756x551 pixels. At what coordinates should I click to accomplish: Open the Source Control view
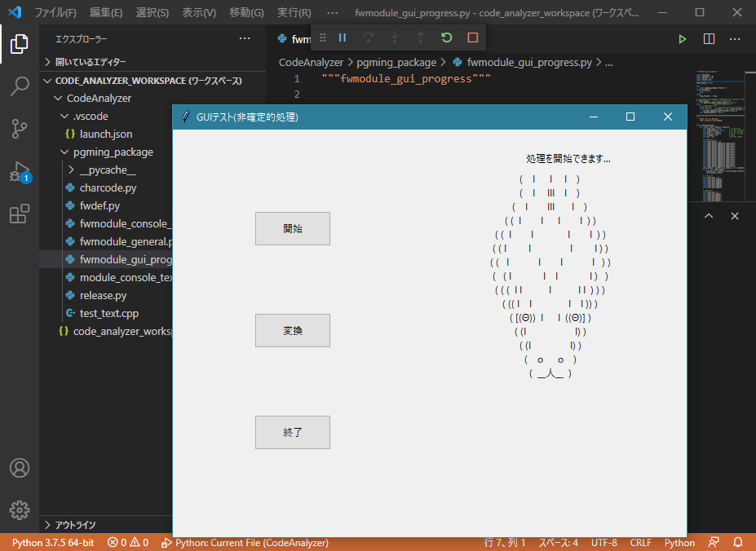click(x=20, y=129)
